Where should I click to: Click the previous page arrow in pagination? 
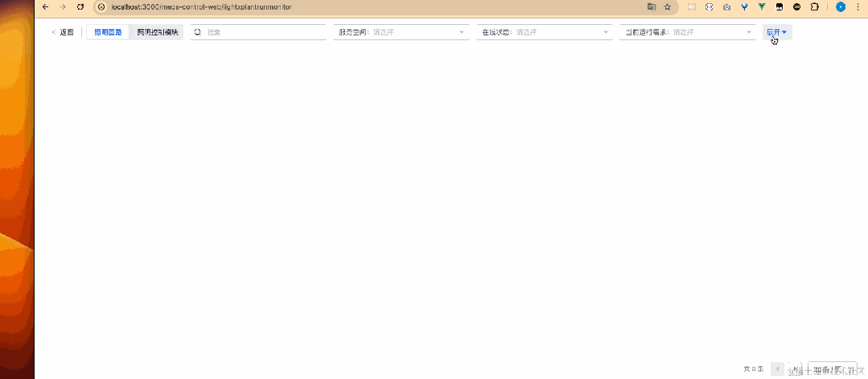click(777, 369)
